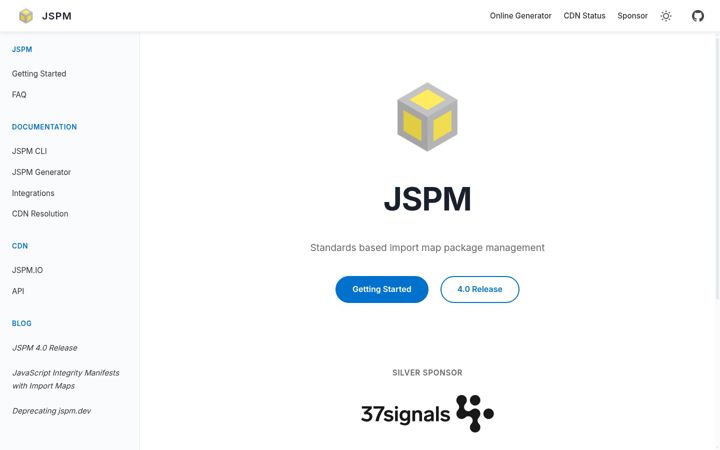
Task: Click the JSPM sidebar section heading
Action: (22, 49)
